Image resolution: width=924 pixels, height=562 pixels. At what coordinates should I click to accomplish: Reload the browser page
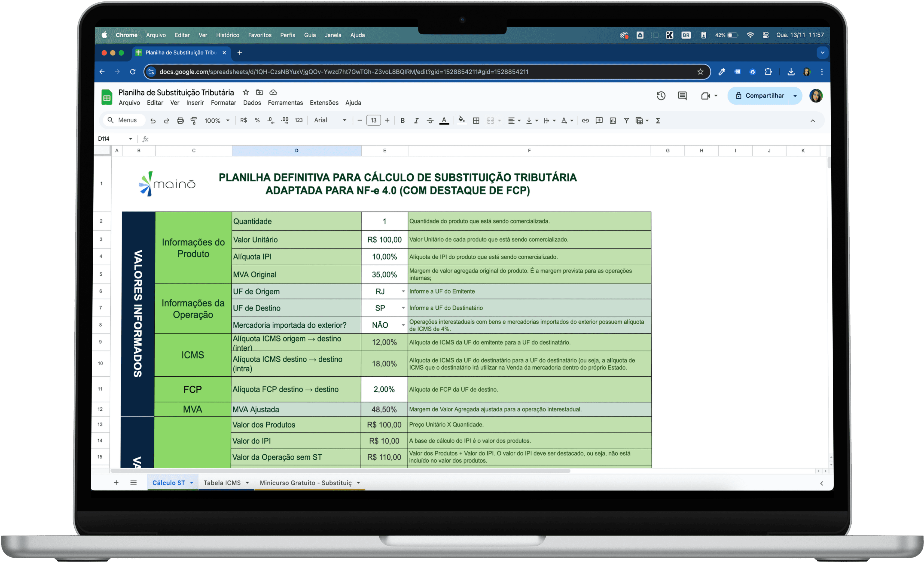tap(133, 72)
